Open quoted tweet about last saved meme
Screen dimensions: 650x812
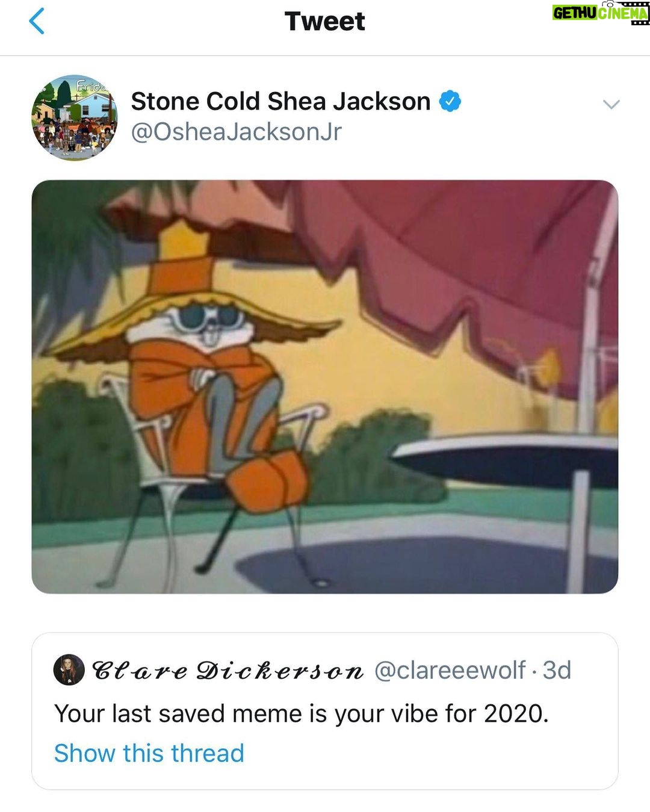click(325, 711)
